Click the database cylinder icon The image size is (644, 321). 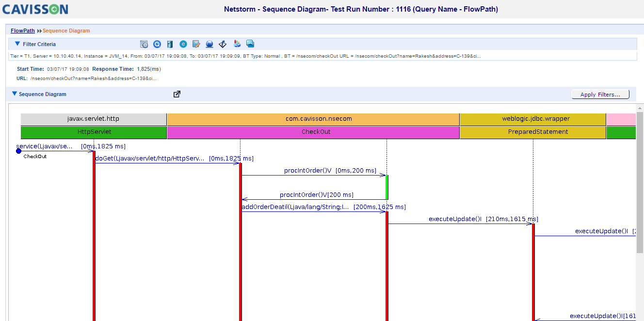pos(170,44)
